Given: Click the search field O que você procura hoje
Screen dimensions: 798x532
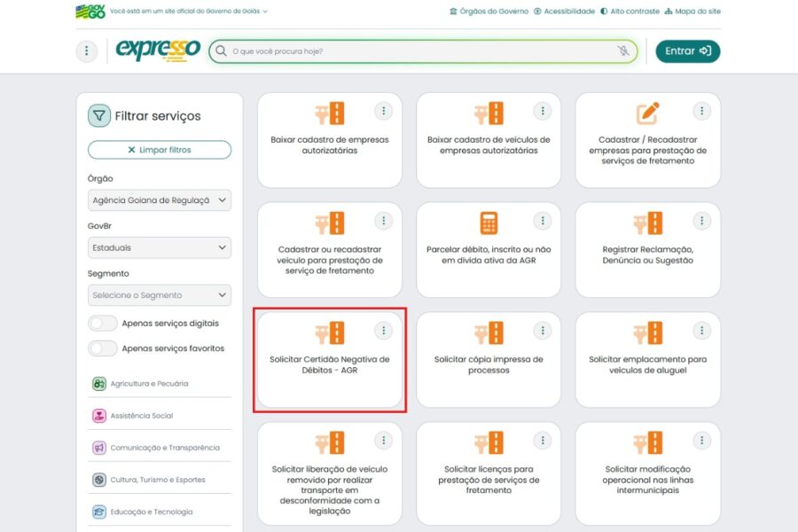Looking at the screenshot, I should coord(399,51).
